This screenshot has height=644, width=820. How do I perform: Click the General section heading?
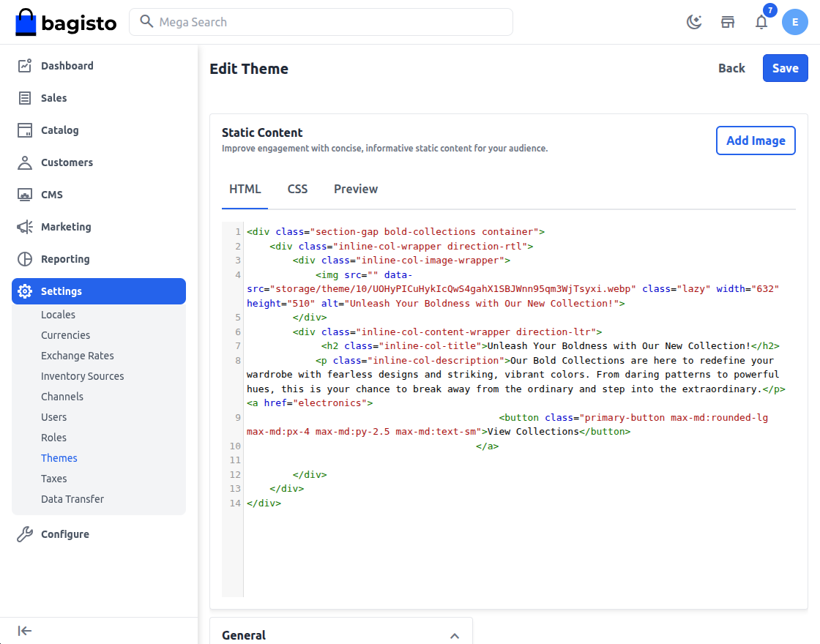[244, 636]
